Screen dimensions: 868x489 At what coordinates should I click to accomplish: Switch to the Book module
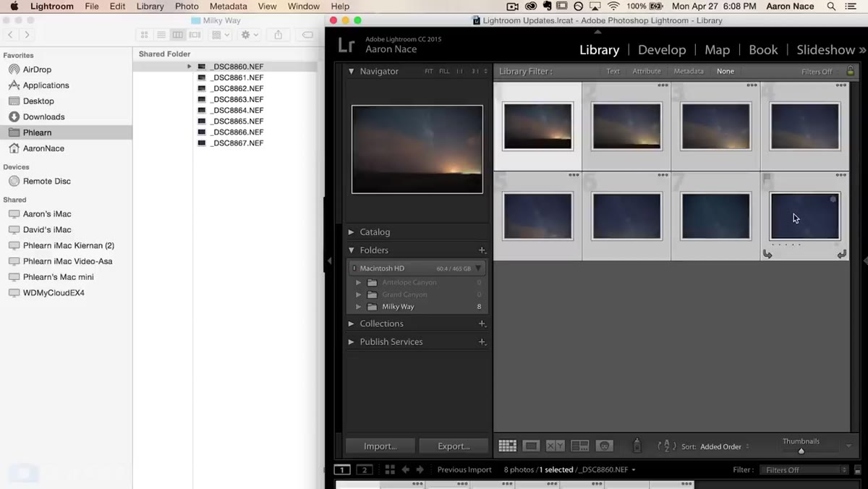coord(763,50)
